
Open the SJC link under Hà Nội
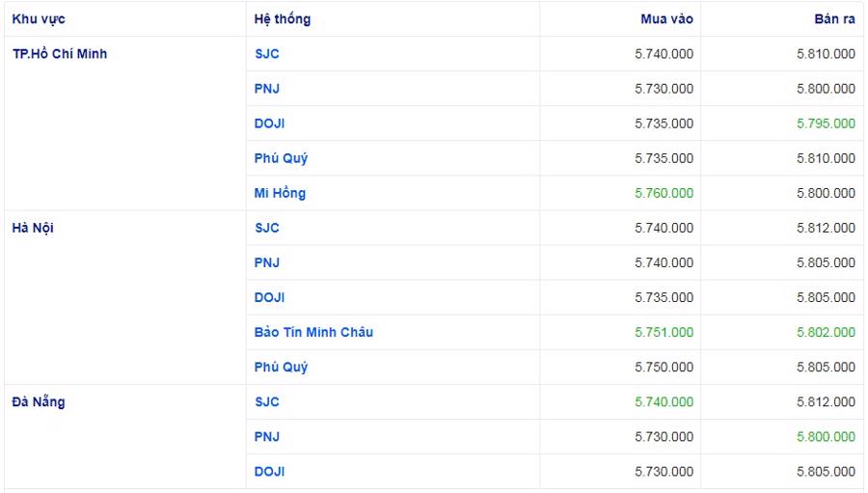pyautogui.click(x=267, y=228)
